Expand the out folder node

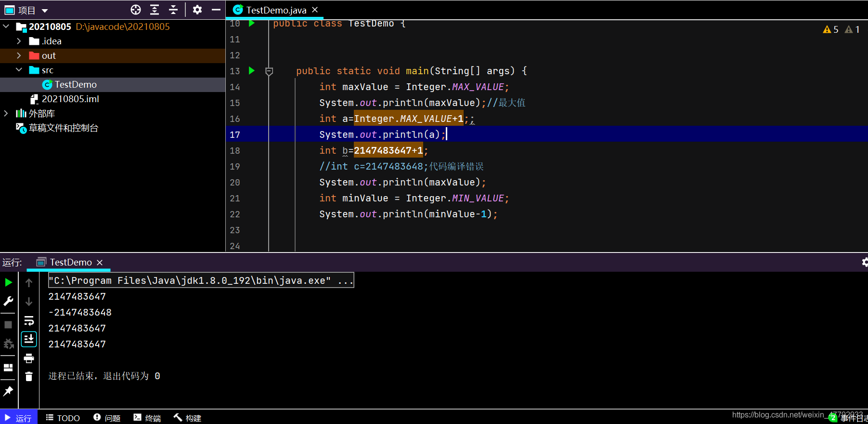point(19,55)
